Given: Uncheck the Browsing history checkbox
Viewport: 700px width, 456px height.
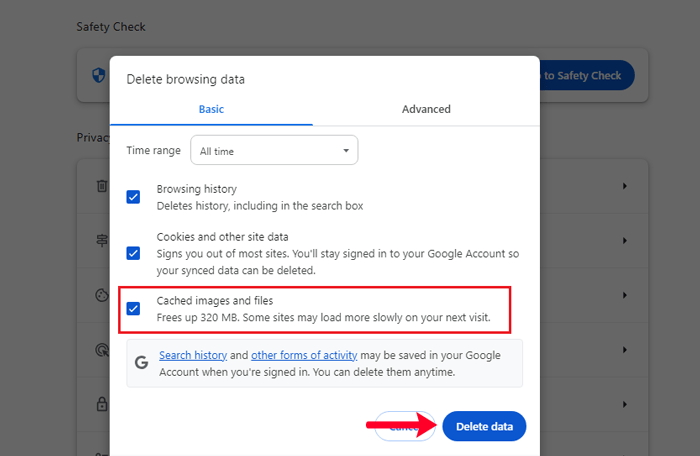Looking at the screenshot, I should [133, 197].
